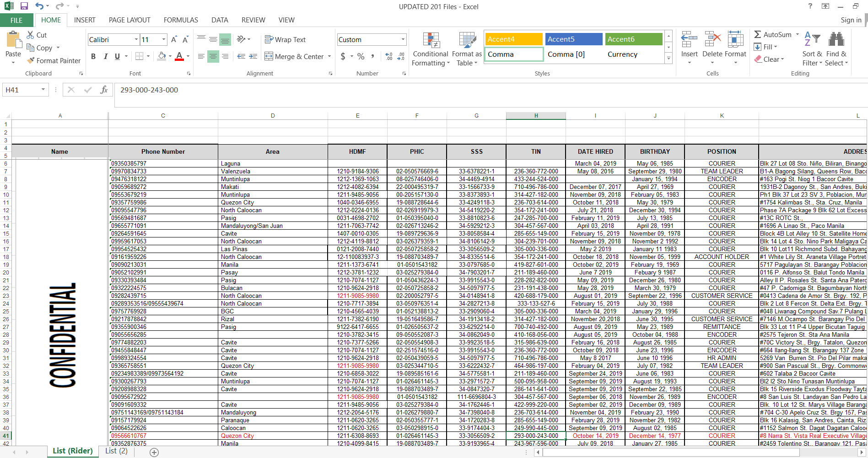
Task: Click the Accounting Number Format dollar icon
Action: coord(343,56)
